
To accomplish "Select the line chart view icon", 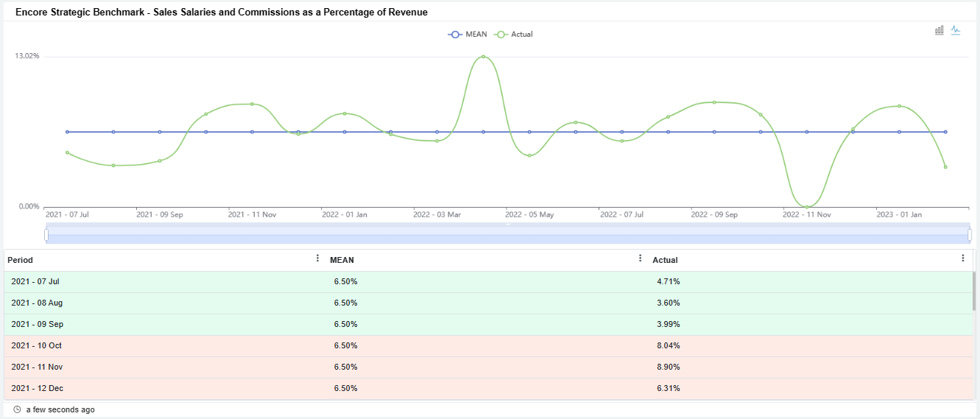I will [956, 30].
